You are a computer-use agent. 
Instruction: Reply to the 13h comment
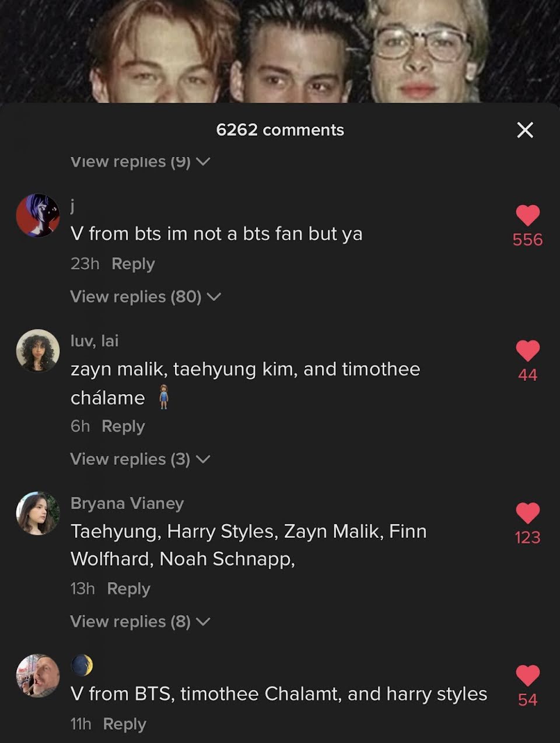[x=128, y=588]
